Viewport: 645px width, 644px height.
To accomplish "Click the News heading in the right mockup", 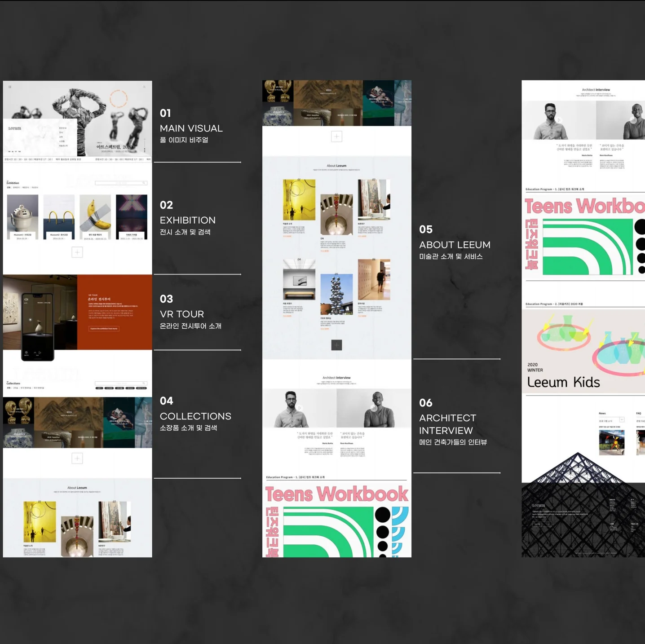I will [602, 413].
